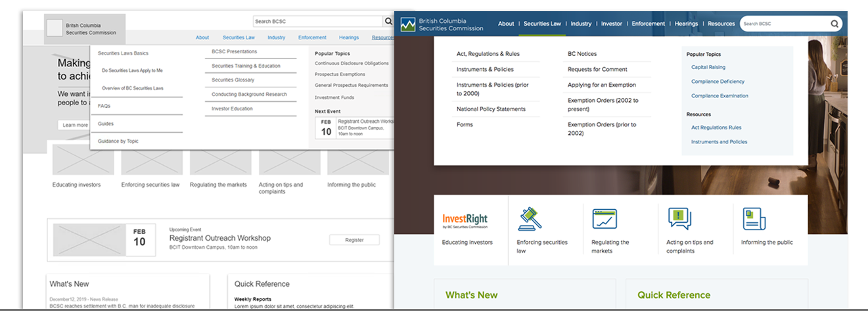
Task: Click the wireframe logo placeholder box
Action: [x=54, y=29]
